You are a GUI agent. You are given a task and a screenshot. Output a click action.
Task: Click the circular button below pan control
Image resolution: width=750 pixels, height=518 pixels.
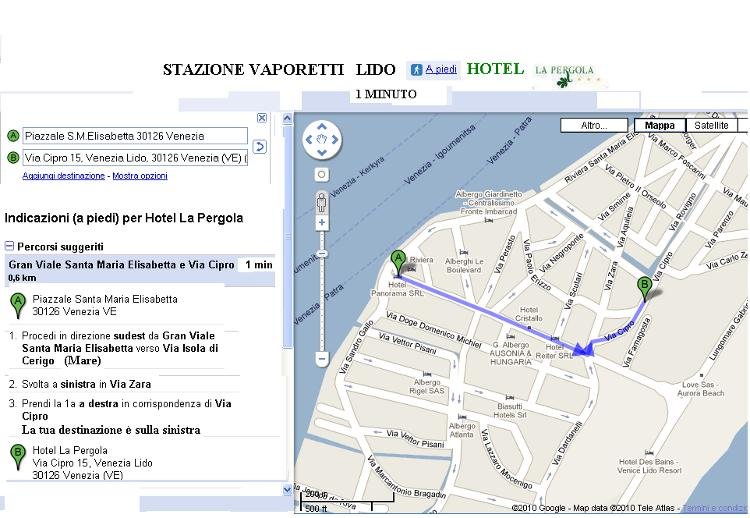tap(321, 175)
